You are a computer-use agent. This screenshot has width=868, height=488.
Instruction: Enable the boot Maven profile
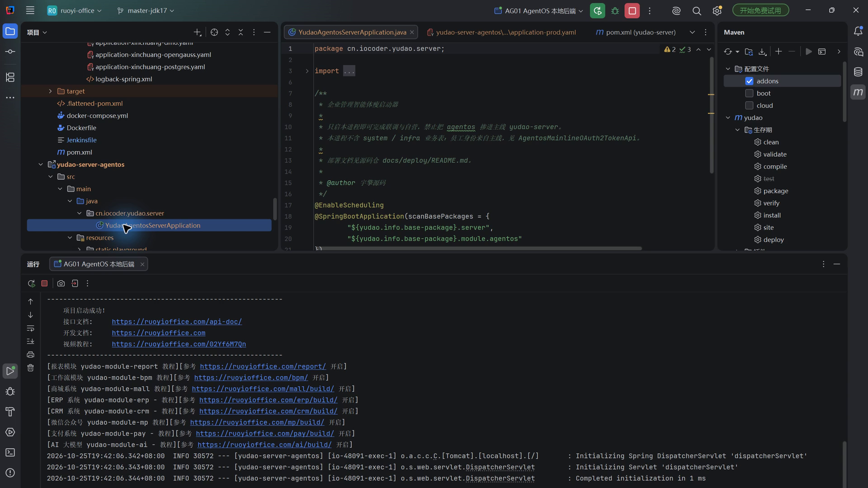point(749,93)
